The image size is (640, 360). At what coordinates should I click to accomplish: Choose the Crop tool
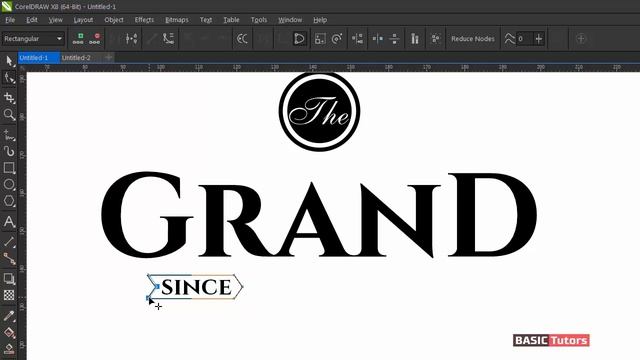pyautogui.click(x=9, y=98)
